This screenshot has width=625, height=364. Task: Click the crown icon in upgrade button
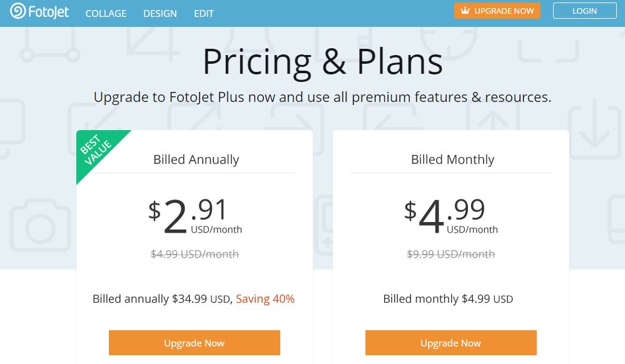point(465,11)
